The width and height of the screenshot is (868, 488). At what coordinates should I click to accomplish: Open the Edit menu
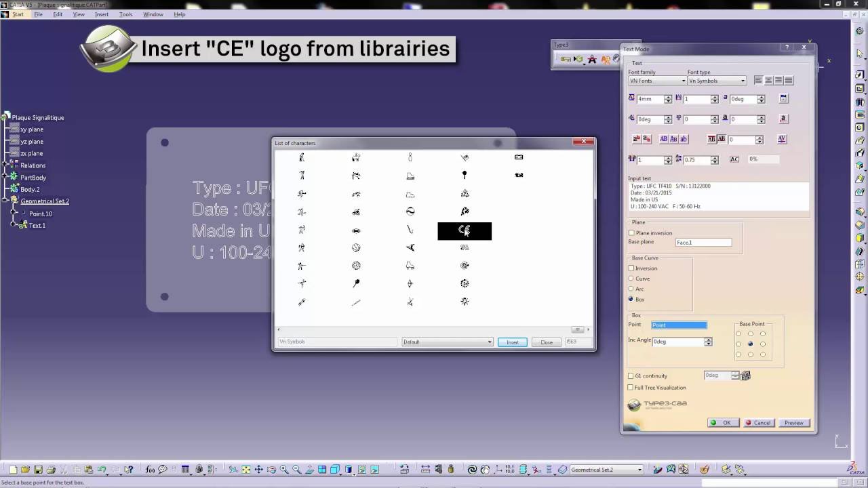pyautogui.click(x=58, y=14)
